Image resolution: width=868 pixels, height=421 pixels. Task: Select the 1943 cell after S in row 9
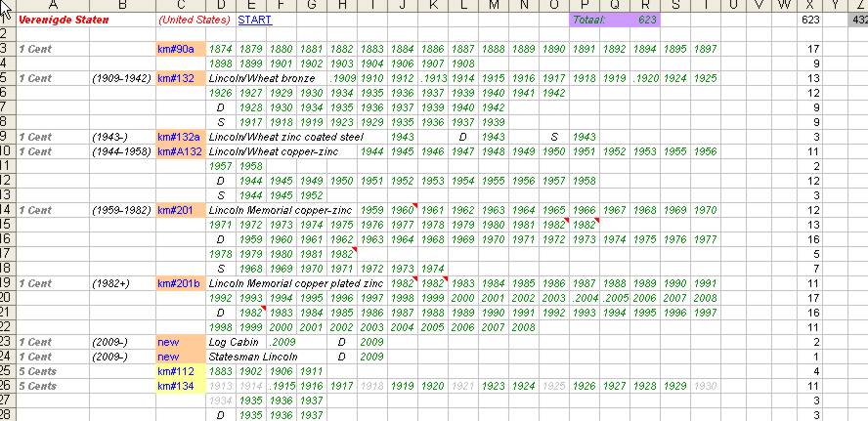point(584,137)
